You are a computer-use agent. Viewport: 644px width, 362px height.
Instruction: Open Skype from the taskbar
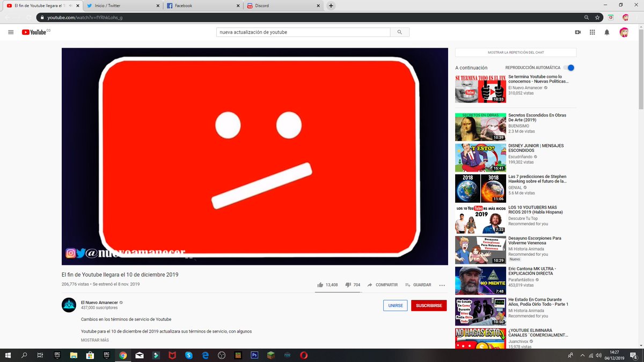[x=188, y=355]
